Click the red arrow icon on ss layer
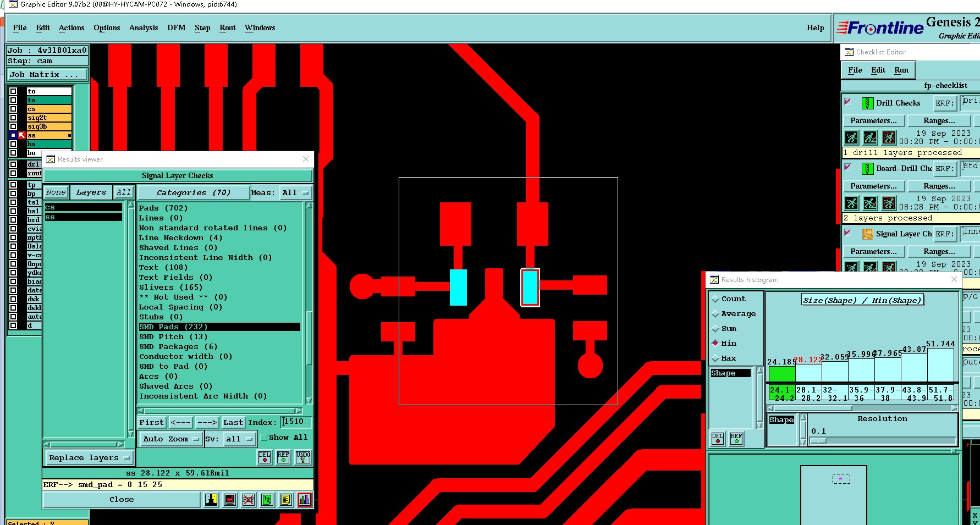This screenshot has width=980, height=525. pyautogui.click(x=22, y=135)
